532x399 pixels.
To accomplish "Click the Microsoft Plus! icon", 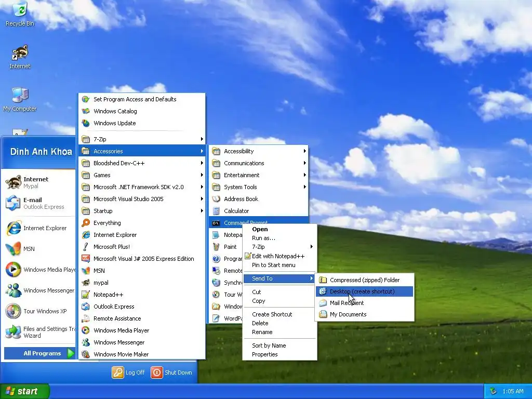I will coord(86,247).
